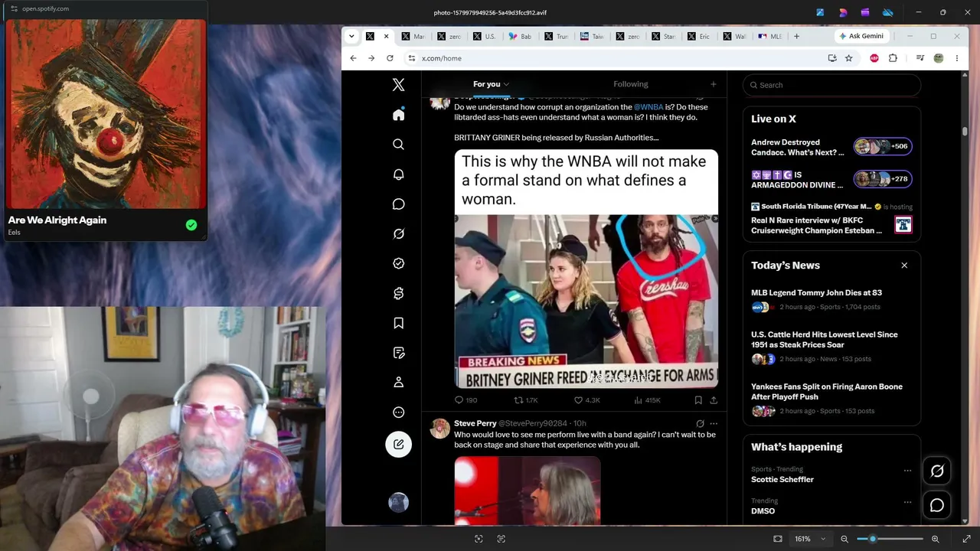Open the verified badge icon in the X sidebar
Screen dimensions: 980x551
point(398,263)
